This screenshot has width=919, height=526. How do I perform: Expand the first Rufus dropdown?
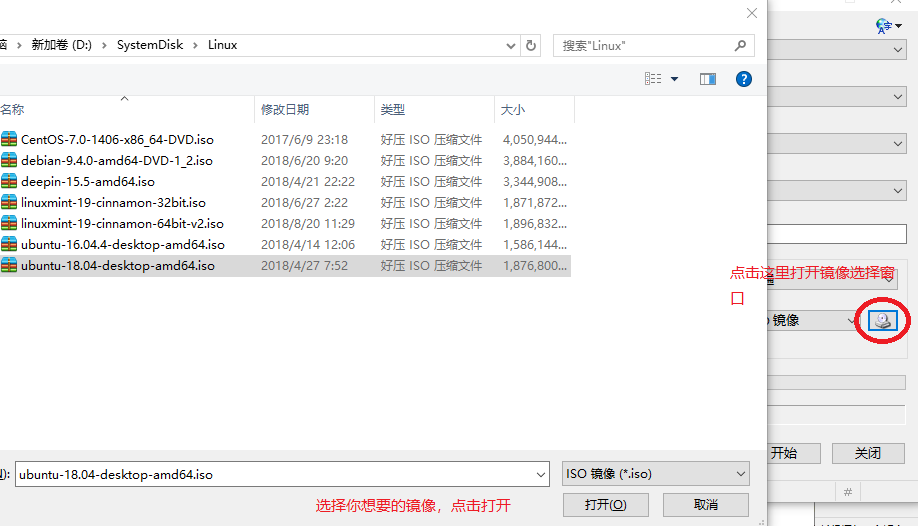(x=898, y=50)
